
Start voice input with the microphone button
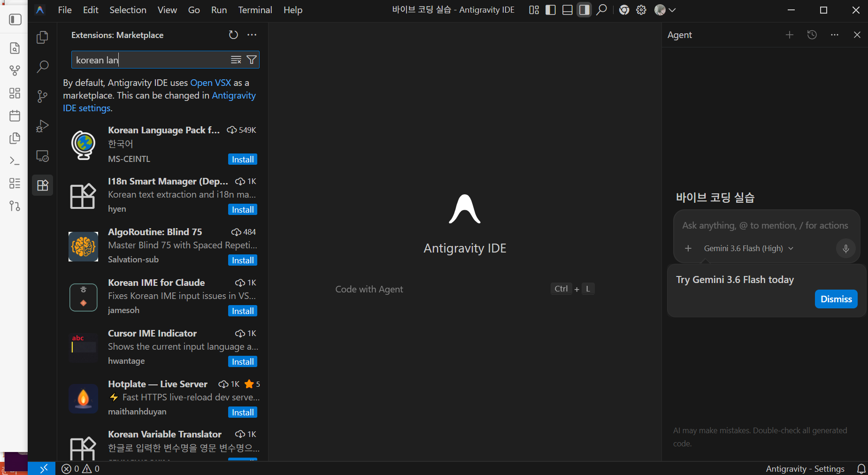(846, 248)
